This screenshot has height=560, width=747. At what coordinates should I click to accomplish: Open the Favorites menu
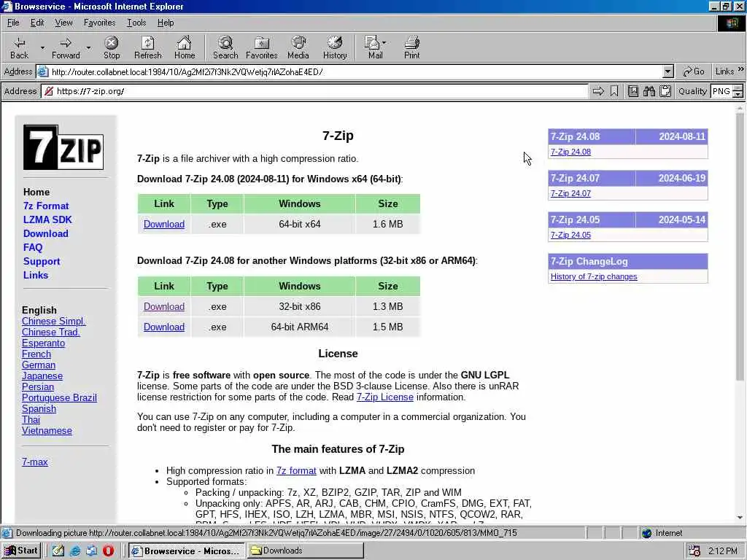99,23
